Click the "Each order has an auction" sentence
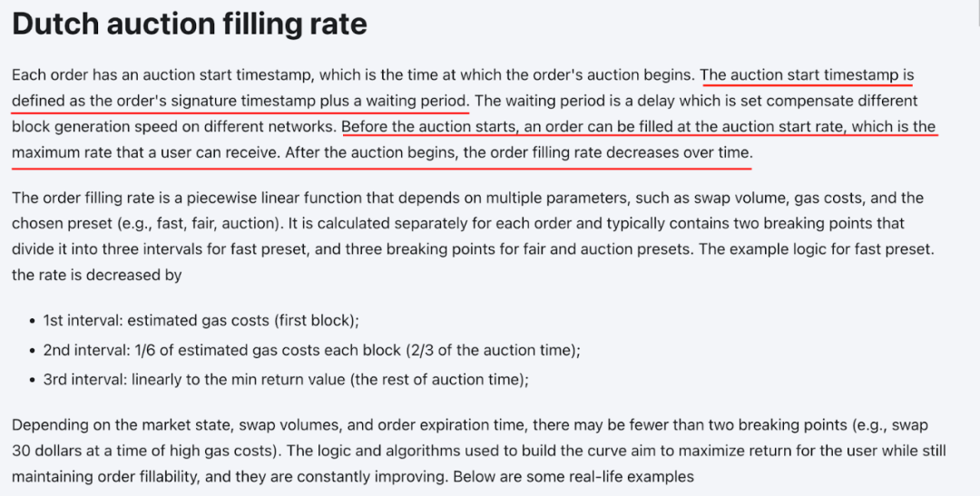Image resolution: width=980 pixels, height=496 pixels. pos(353,75)
